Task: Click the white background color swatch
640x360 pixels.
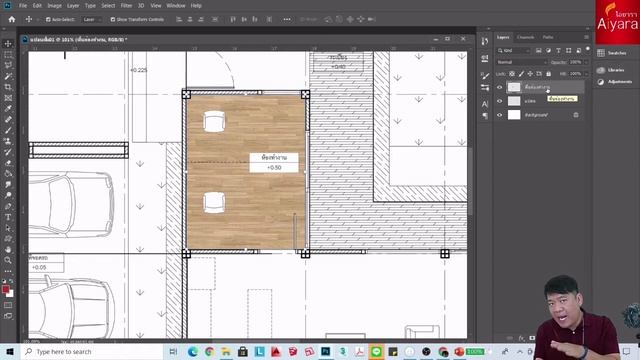Action: [10, 294]
